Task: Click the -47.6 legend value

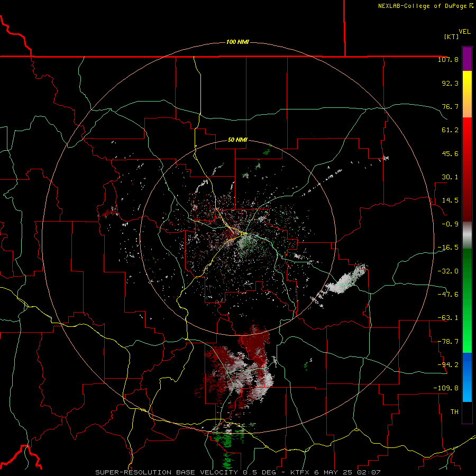Action: pos(448,294)
